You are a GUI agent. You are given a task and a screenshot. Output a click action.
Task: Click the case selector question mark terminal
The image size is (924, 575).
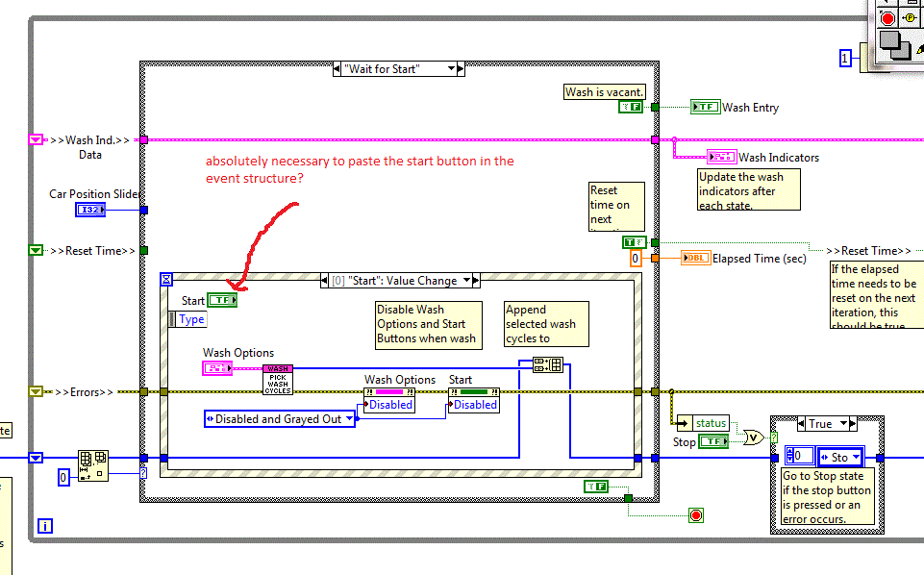point(143,473)
